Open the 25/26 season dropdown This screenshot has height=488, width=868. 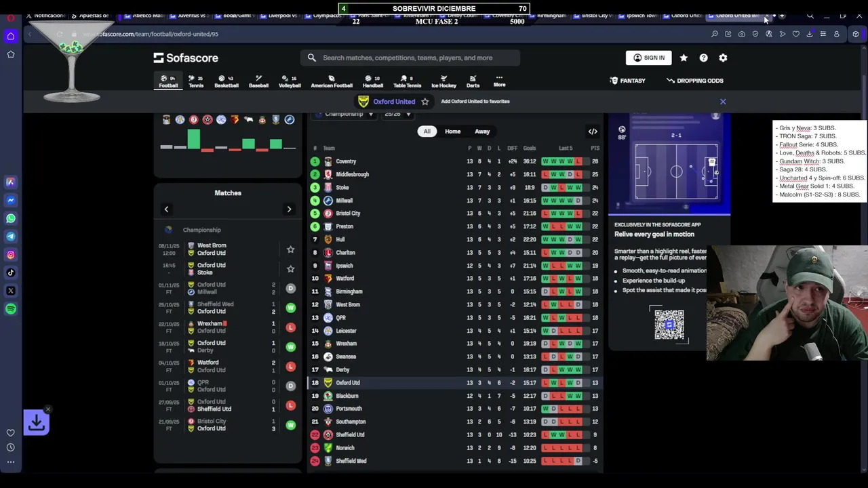tap(397, 114)
